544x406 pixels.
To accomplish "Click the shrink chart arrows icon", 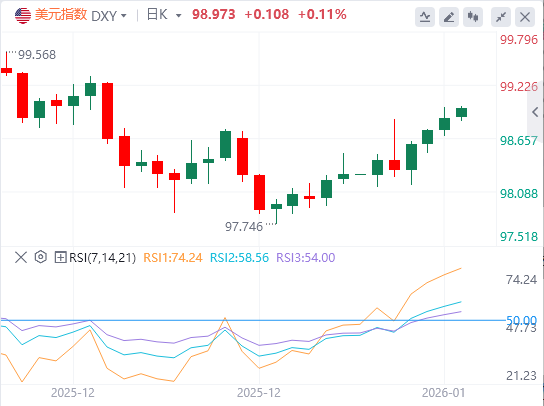I will [501, 17].
